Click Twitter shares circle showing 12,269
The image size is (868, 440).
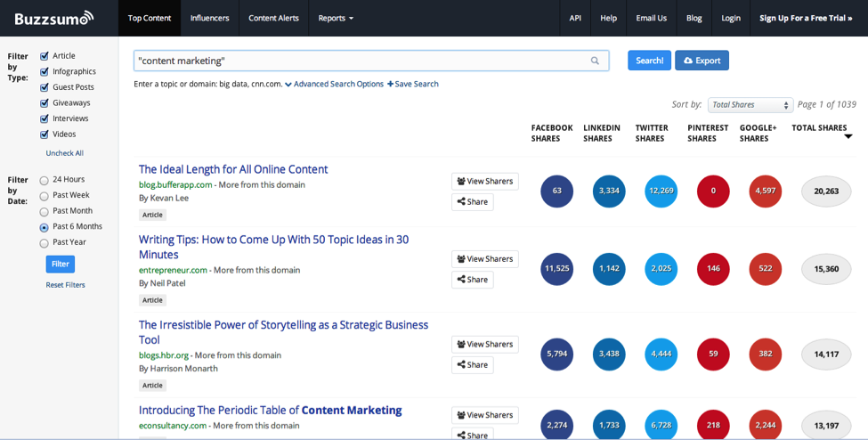click(661, 191)
